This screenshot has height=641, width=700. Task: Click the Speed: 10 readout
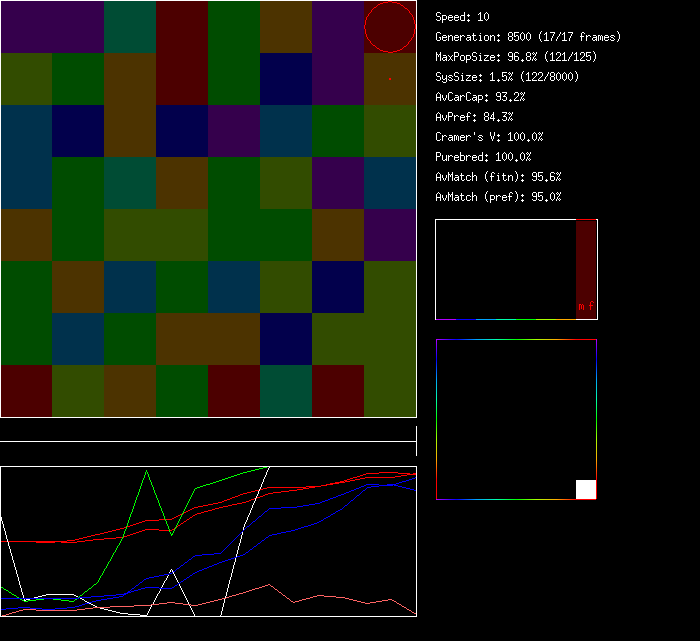click(462, 17)
